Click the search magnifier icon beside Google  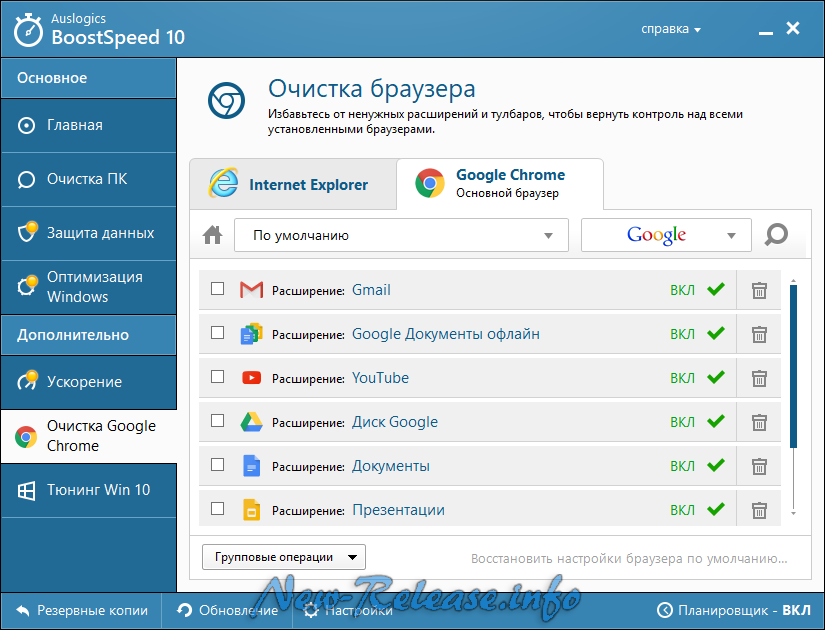click(776, 235)
